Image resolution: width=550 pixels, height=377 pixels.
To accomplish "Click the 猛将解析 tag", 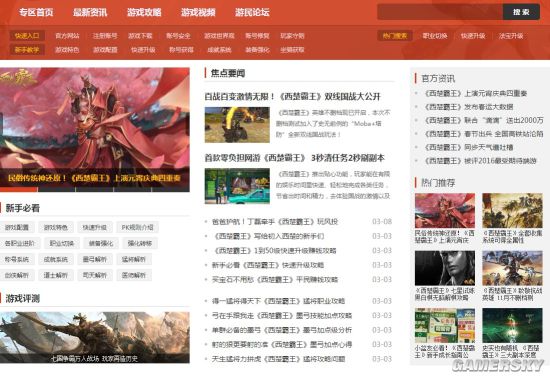I will coord(134,259).
